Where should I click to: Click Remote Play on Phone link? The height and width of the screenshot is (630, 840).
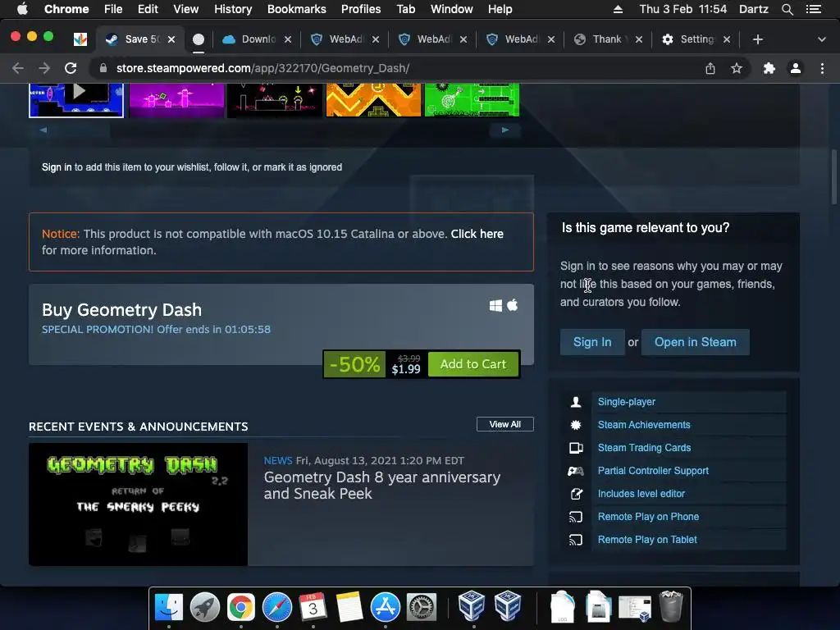click(648, 517)
